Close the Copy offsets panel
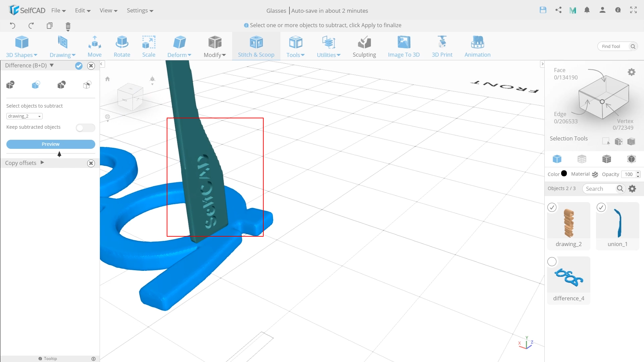This screenshot has height=362, width=644. point(91,163)
